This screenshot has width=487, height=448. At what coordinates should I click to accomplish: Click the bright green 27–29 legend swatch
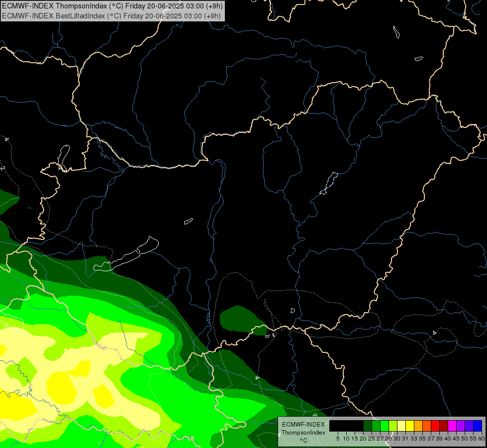click(385, 426)
